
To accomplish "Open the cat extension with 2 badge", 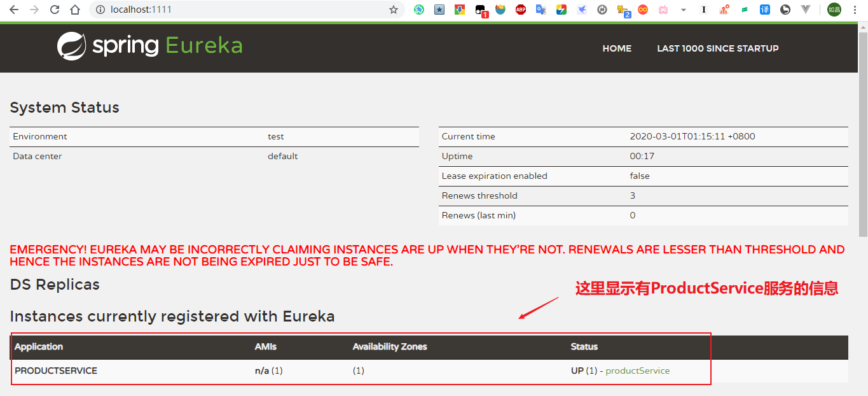I will click(x=623, y=10).
